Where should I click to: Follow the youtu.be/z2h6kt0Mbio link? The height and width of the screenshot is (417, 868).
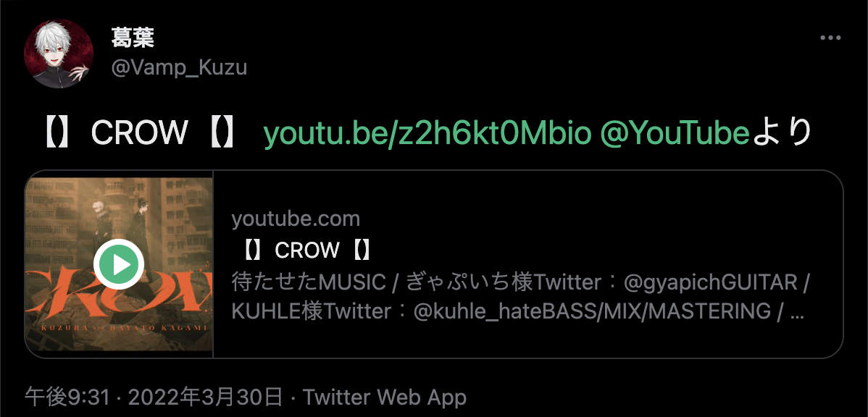(427, 133)
